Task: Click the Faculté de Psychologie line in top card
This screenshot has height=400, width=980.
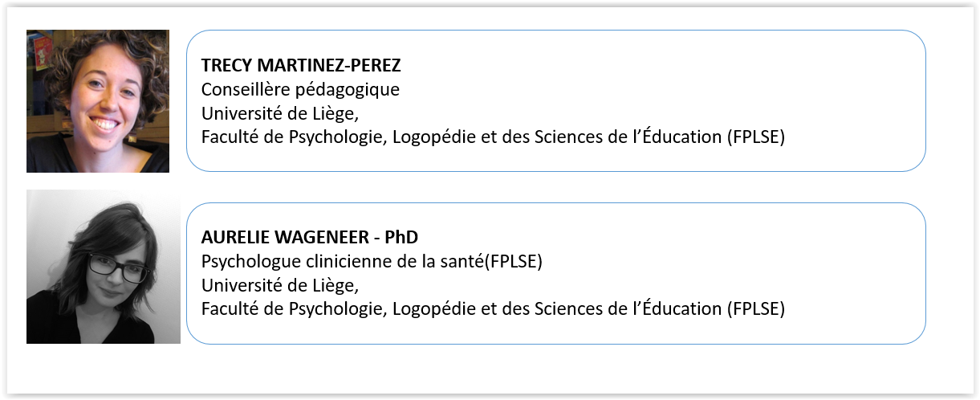Action: (492, 137)
